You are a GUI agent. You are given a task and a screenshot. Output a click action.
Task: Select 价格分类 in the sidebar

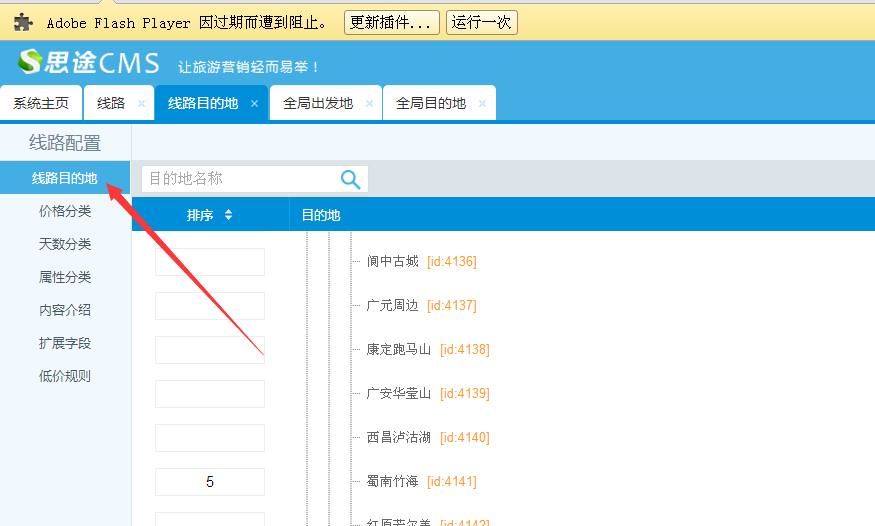point(65,211)
